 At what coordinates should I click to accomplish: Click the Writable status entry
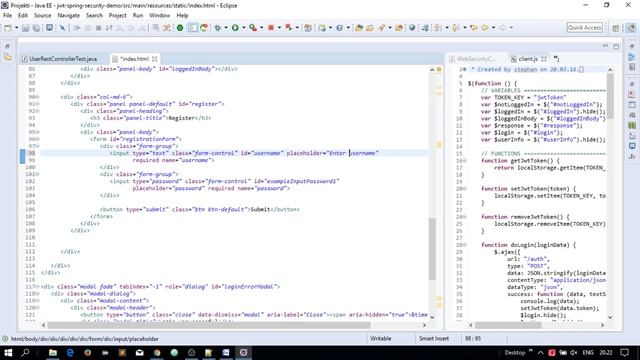click(381, 339)
